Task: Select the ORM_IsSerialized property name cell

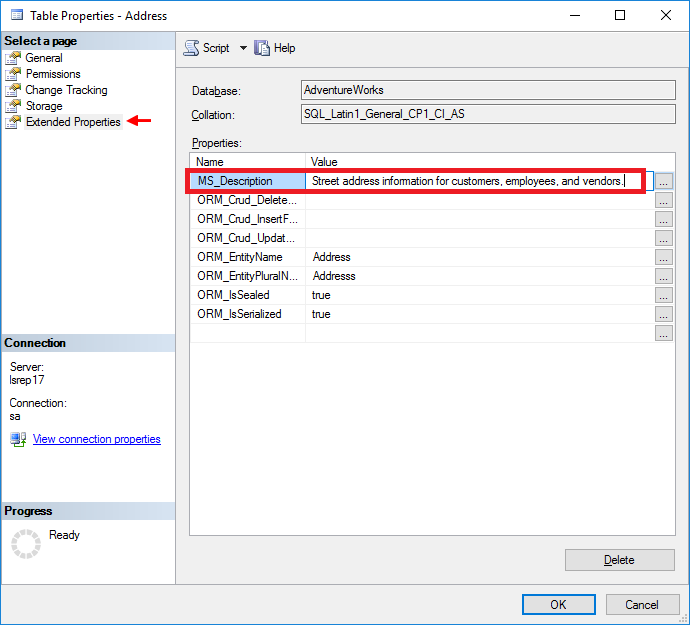Action: [x=247, y=314]
